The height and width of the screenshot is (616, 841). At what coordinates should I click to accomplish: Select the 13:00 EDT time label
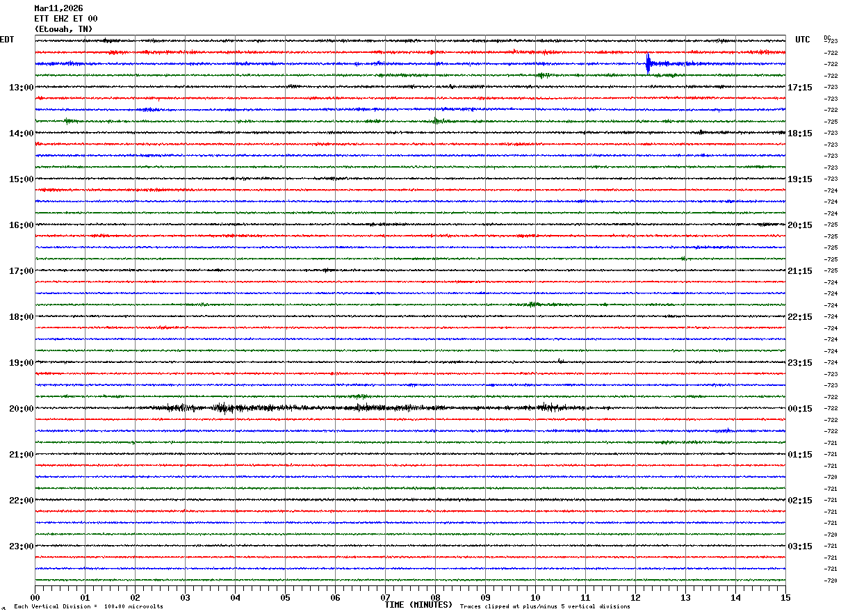click(21, 88)
